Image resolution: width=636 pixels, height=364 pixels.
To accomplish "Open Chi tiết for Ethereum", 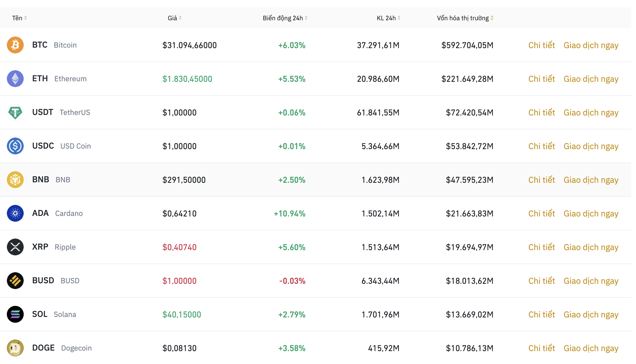I will (x=541, y=79).
